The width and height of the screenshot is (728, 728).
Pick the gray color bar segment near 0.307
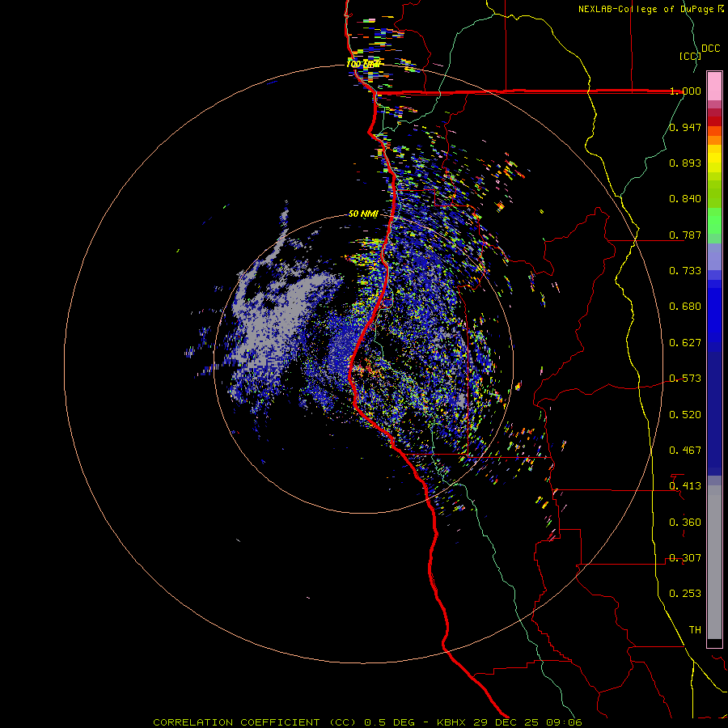click(714, 562)
